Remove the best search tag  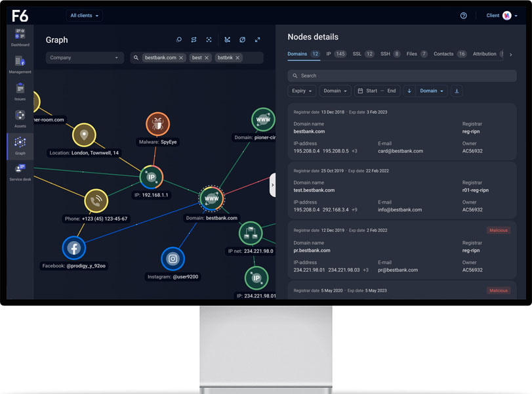pos(207,58)
